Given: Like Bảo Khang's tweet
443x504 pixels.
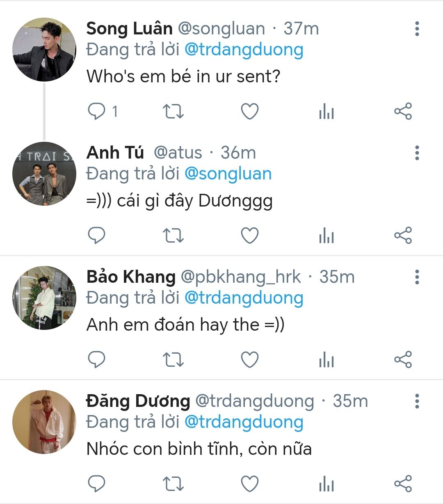Looking at the screenshot, I should 249,359.
